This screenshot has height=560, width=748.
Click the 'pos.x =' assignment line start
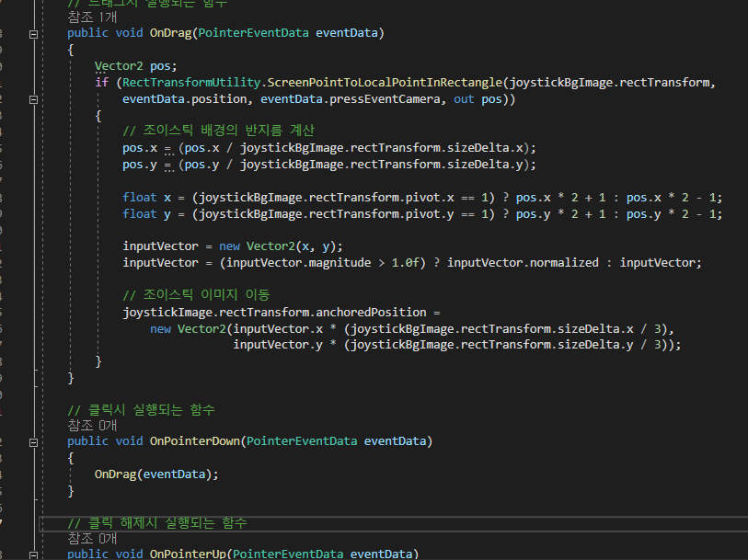click(x=146, y=148)
